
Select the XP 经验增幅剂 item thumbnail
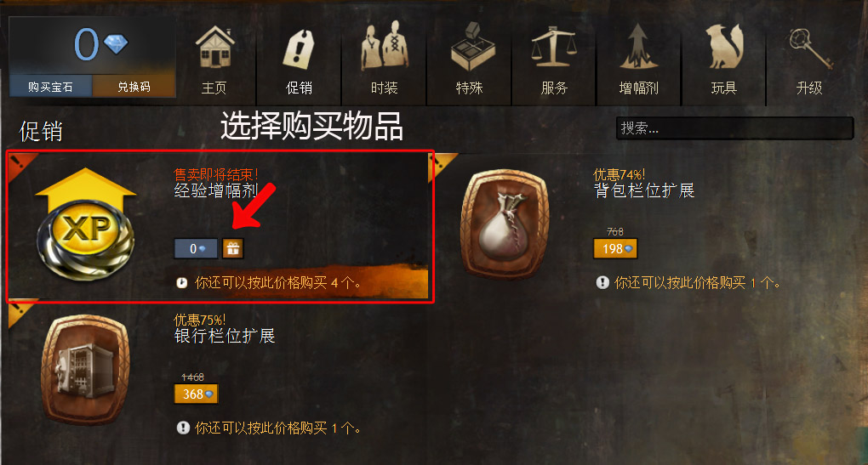(x=86, y=224)
